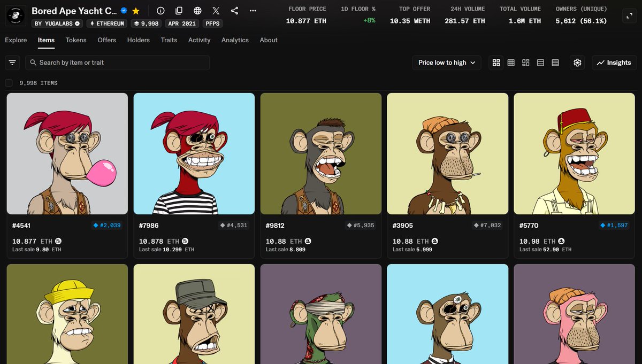This screenshot has height=364, width=642.
Task: Click the #9812 item title
Action: click(275, 226)
